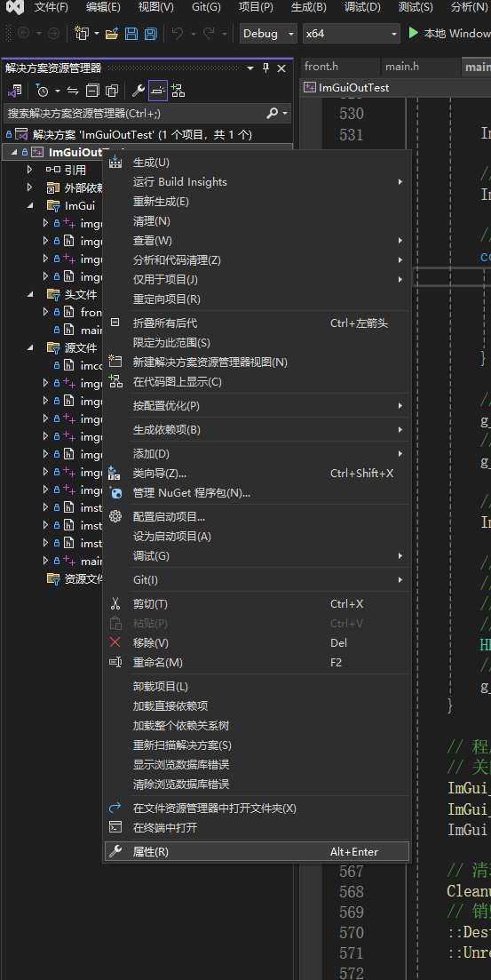Image resolution: width=491 pixels, height=980 pixels.
Task: Switch to the front.h editor tab
Action: click(340, 67)
